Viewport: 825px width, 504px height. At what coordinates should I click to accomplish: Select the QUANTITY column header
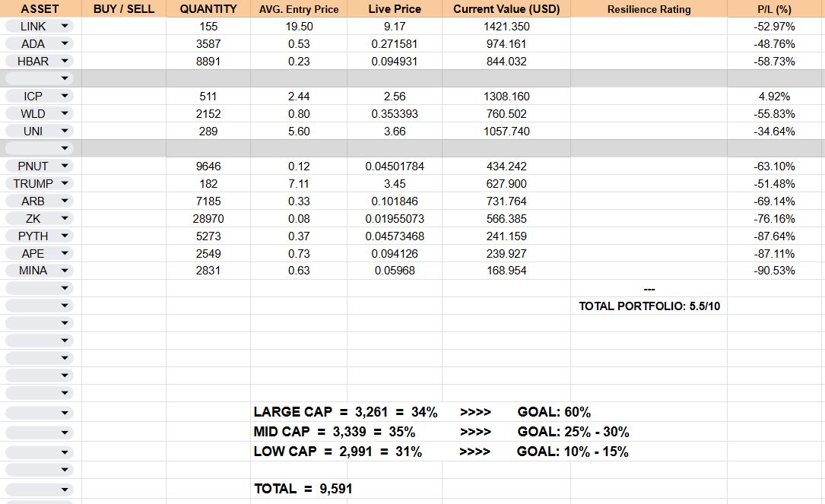pos(208,9)
